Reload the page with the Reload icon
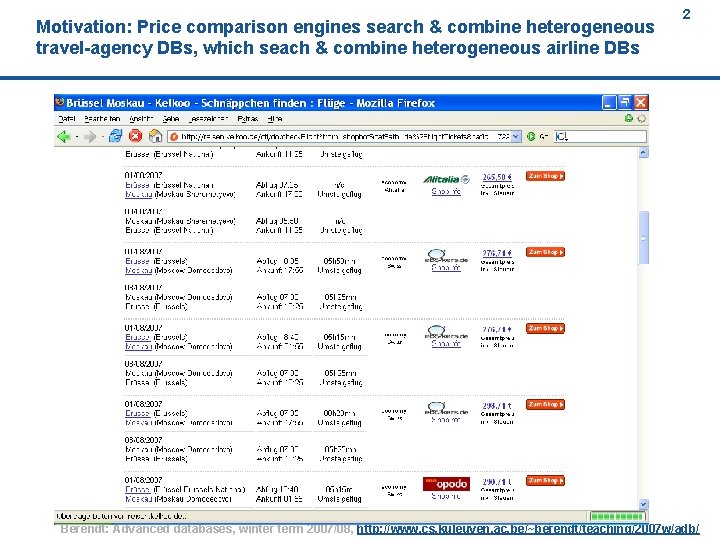Screen dimensions: 720x540 pos(115,136)
